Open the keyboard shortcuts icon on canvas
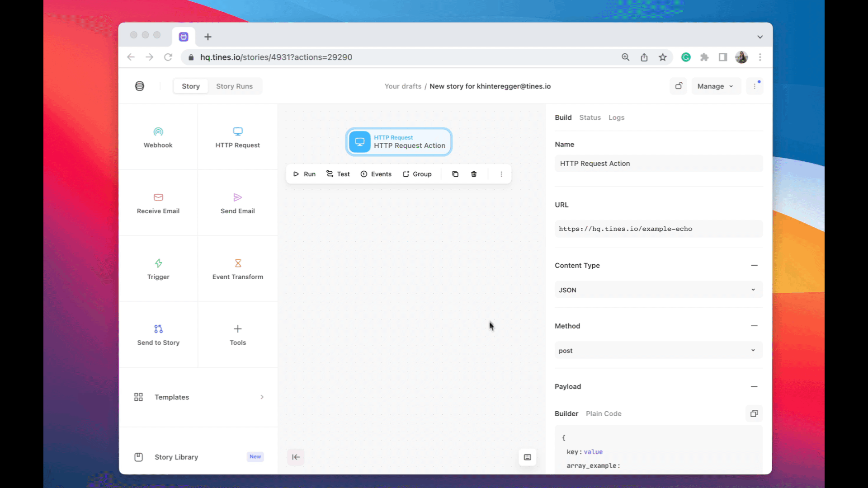The width and height of the screenshot is (868, 488). point(528,457)
